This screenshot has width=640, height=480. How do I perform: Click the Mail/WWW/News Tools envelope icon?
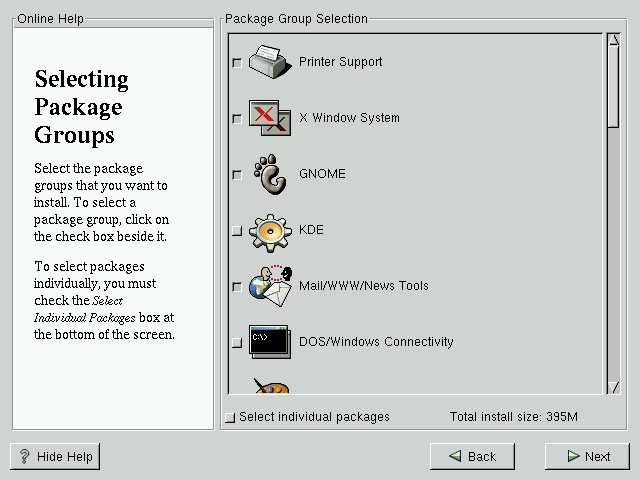click(268, 286)
